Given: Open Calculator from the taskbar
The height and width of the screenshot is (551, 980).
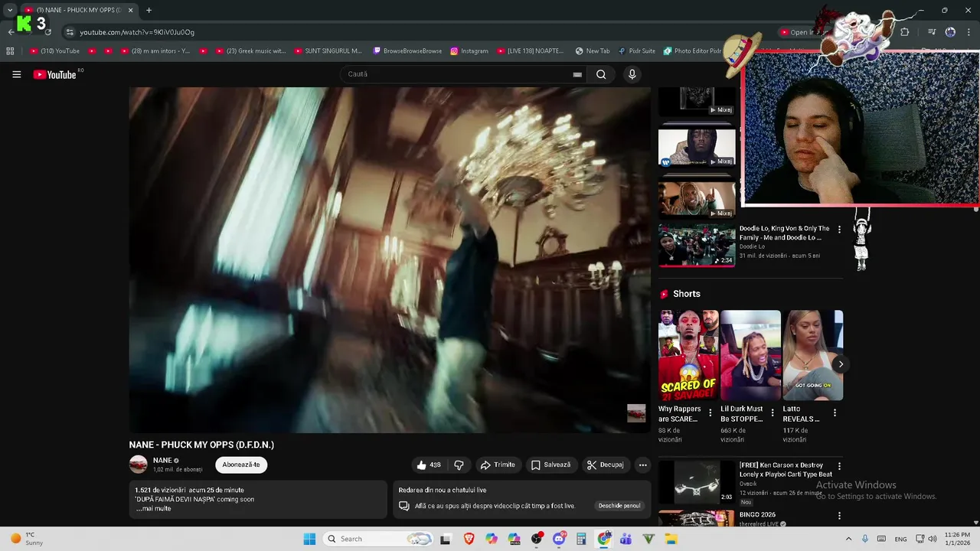Looking at the screenshot, I should coord(581,539).
